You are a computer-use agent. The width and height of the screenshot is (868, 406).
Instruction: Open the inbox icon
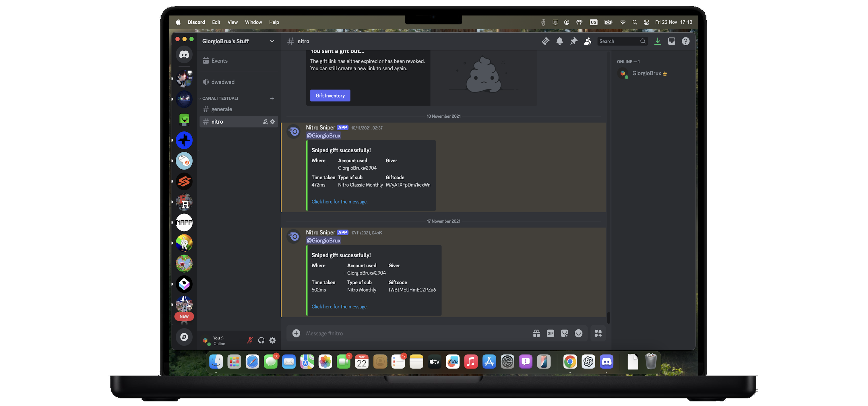(x=672, y=41)
